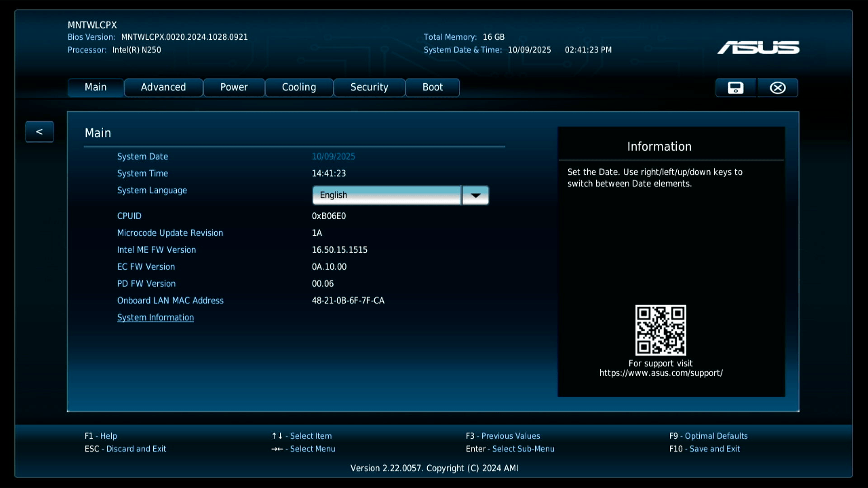Screen dimensions: 868x488
Task: Select the System Date value field
Action: 333,156
